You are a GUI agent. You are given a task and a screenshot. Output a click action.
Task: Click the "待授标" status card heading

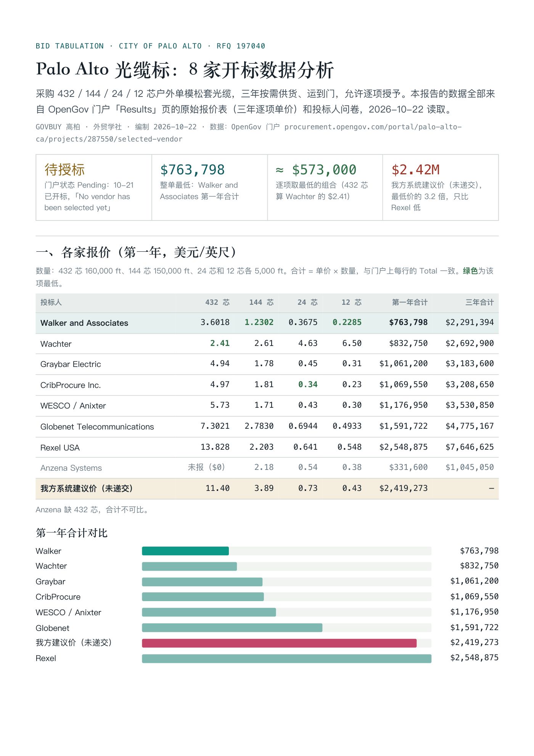pos(64,170)
